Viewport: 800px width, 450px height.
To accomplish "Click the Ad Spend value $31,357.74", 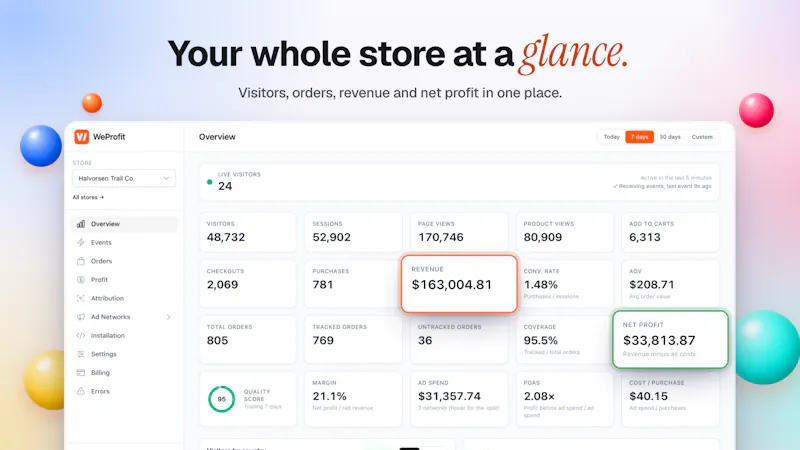I will pos(449,396).
